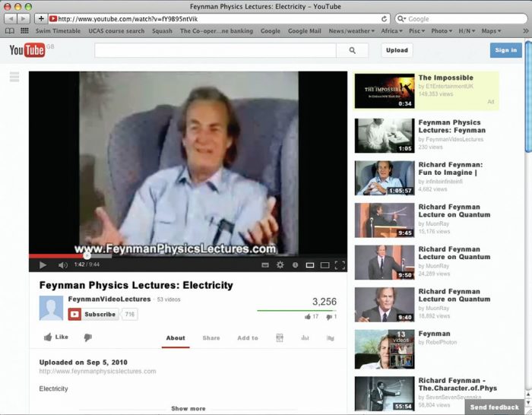This screenshot has width=532, height=415.
Task: Open the 9:50 Lecture on Quantum thumbnail
Action: coord(385,262)
